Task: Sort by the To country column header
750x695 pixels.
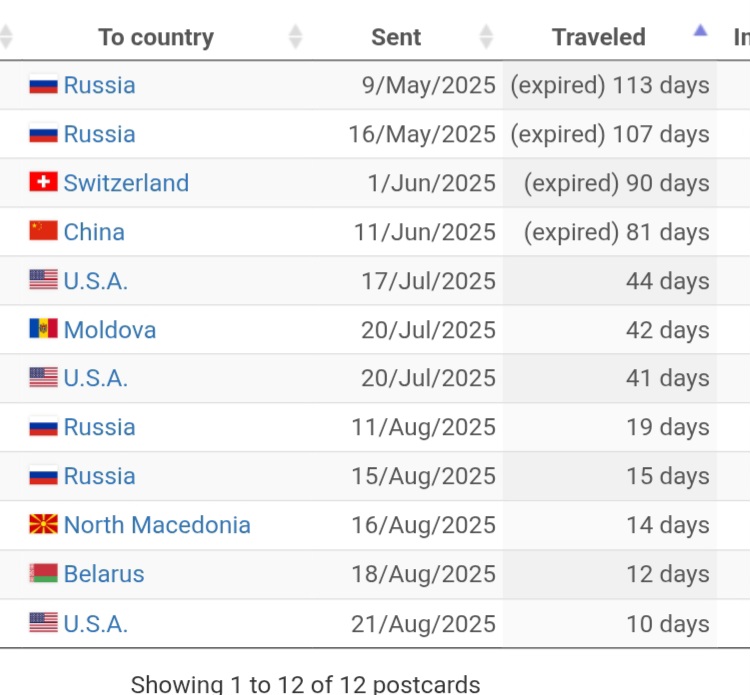Action: (156, 37)
